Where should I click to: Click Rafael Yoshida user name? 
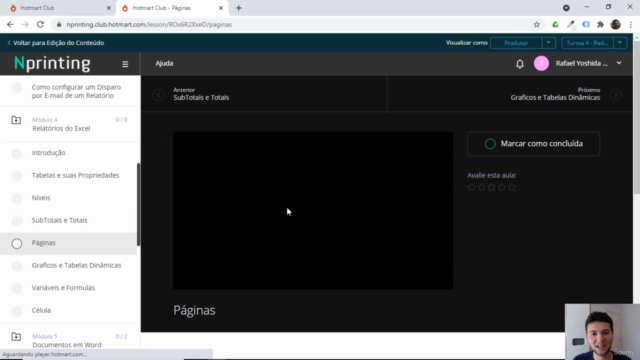[x=582, y=63]
